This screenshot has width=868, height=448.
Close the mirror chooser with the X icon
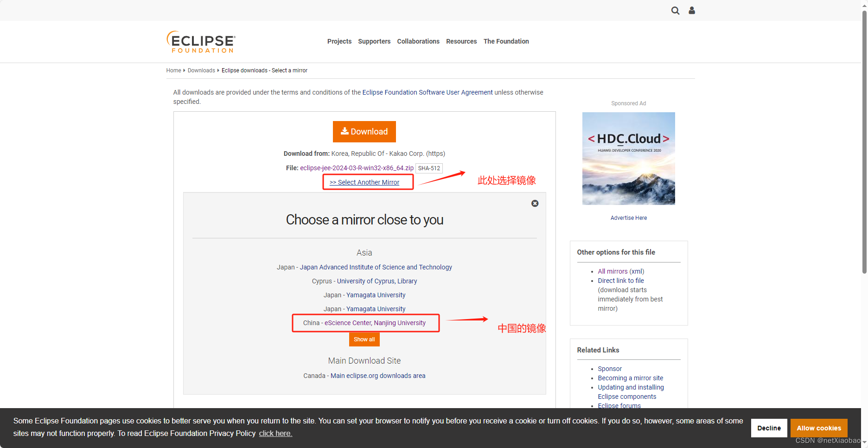click(535, 203)
